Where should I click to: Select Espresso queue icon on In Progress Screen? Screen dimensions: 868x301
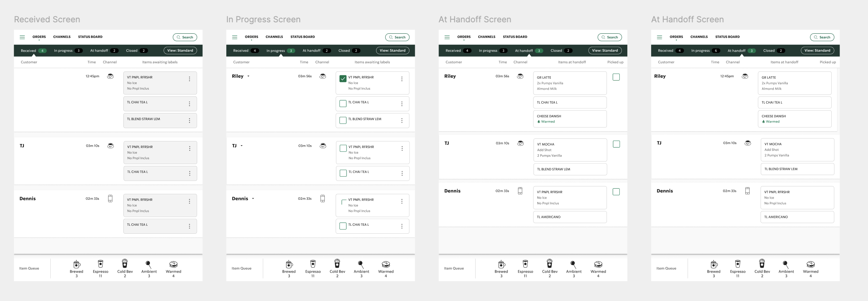click(x=313, y=264)
